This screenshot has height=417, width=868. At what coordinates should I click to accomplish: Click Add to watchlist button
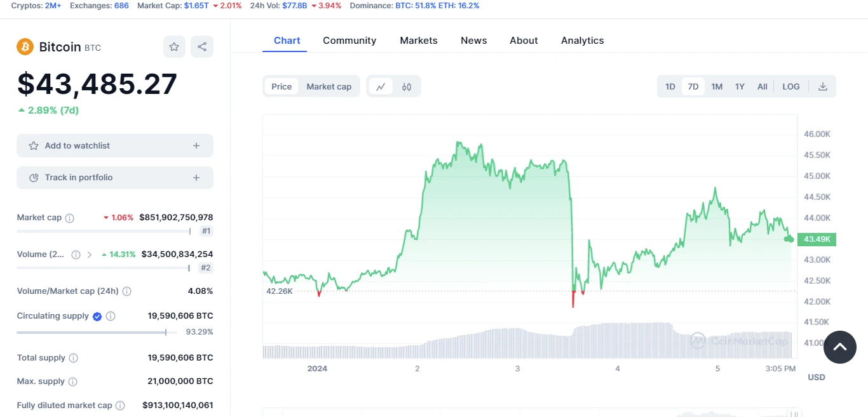[x=115, y=146]
